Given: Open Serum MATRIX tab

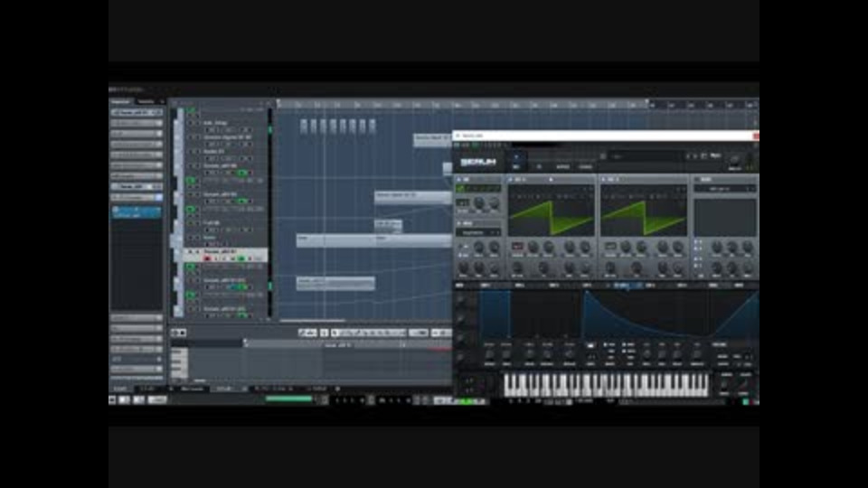Looking at the screenshot, I should [562, 166].
